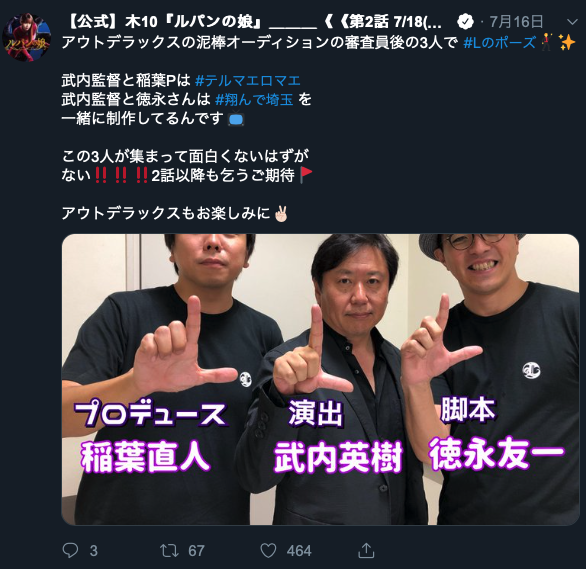Open the ルパンの娘 profile avatar
The image size is (586, 569).
point(27,37)
